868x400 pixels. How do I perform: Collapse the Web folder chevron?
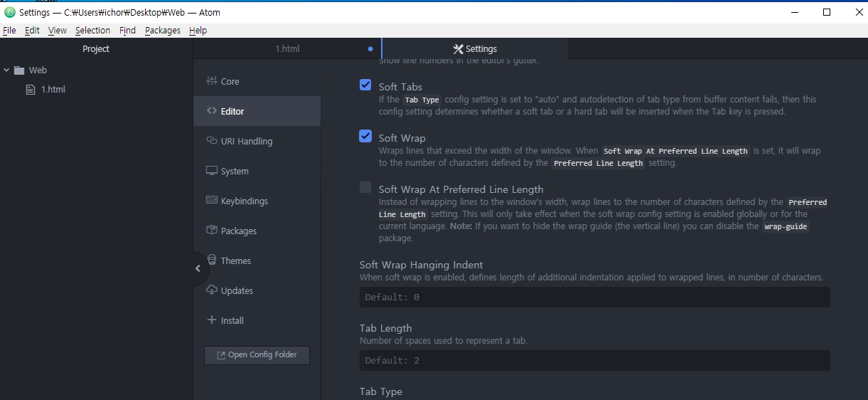(x=6, y=70)
